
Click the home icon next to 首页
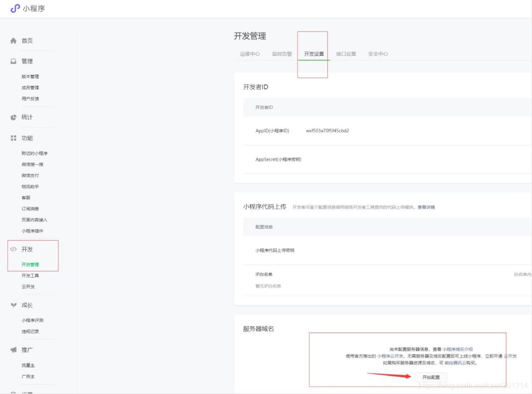[14, 40]
